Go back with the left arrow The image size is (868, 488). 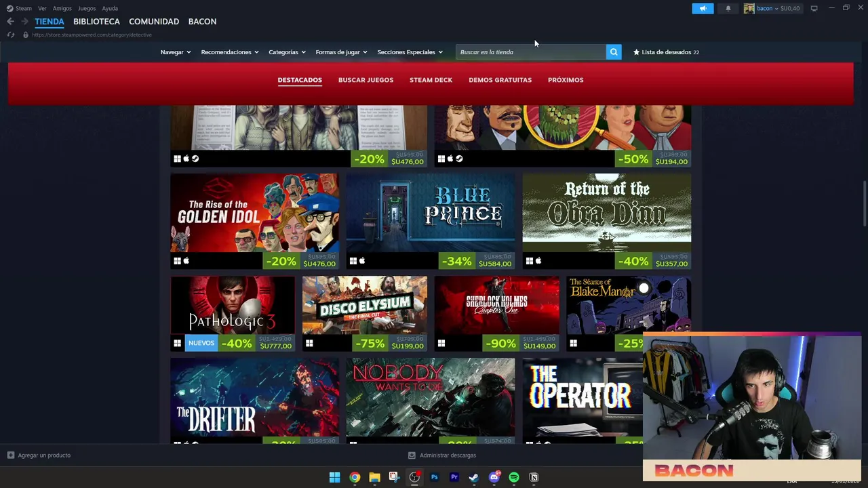point(10,22)
